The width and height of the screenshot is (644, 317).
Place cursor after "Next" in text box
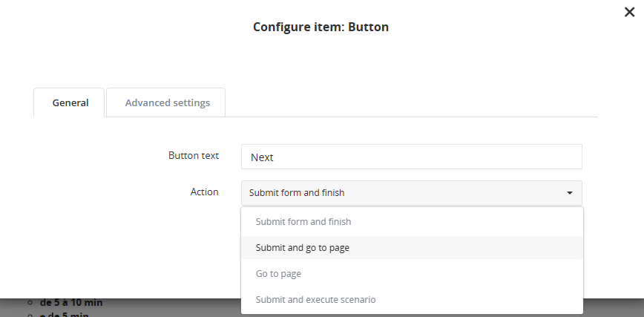coord(277,157)
